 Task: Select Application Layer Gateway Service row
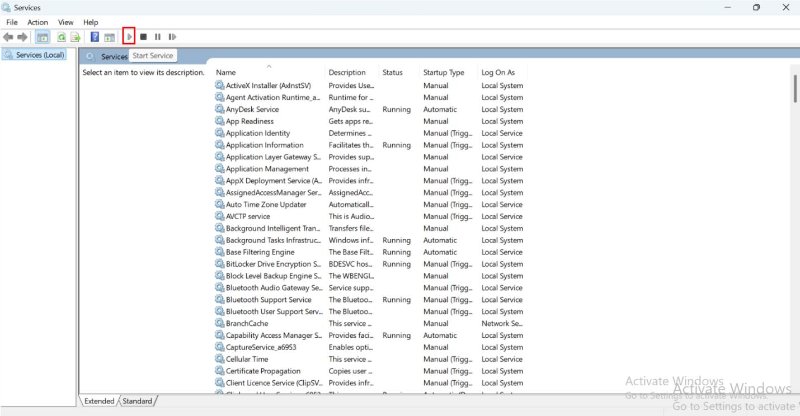click(371, 157)
